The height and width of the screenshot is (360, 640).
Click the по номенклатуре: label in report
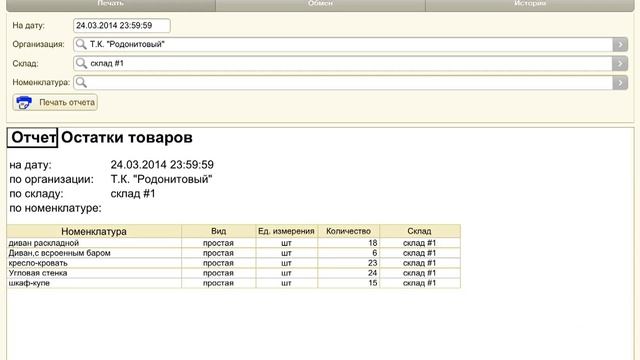point(56,208)
